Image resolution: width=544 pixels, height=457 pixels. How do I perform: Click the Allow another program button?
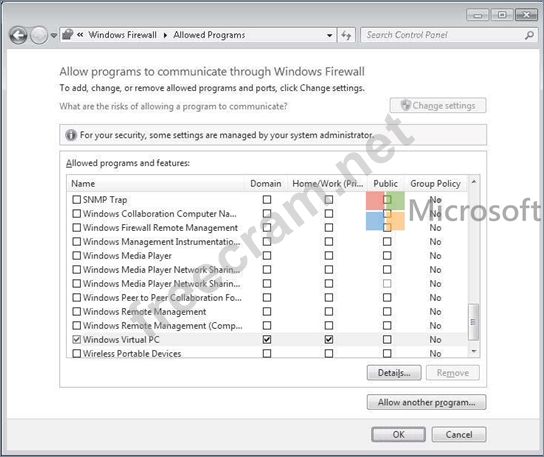tap(426, 402)
